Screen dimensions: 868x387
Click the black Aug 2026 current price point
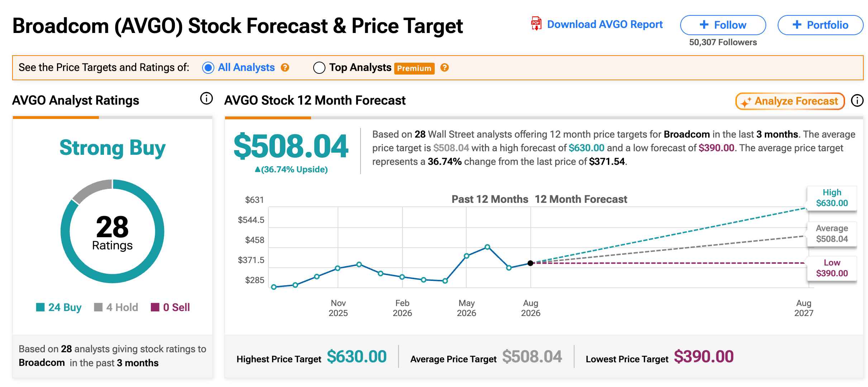click(x=531, y=263)
